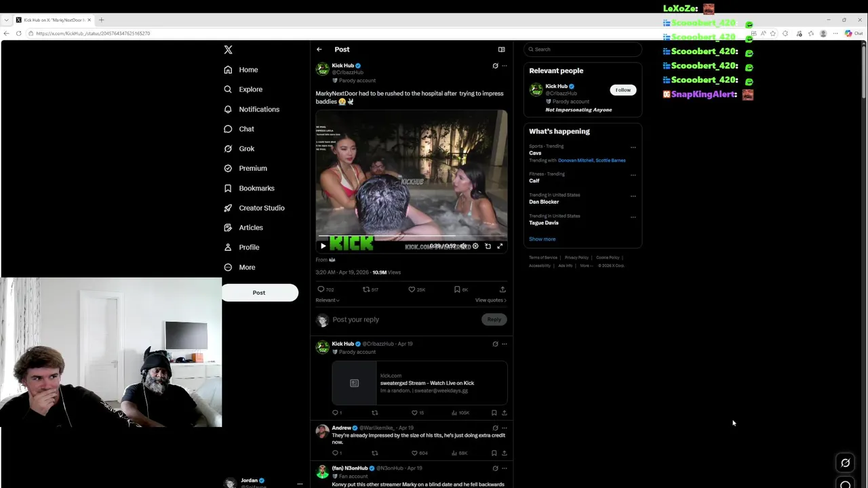Image resolution: width=868 pixels, height=488 pixels.
Task: Seek on the video progress bar
Action: pos(411,237)
